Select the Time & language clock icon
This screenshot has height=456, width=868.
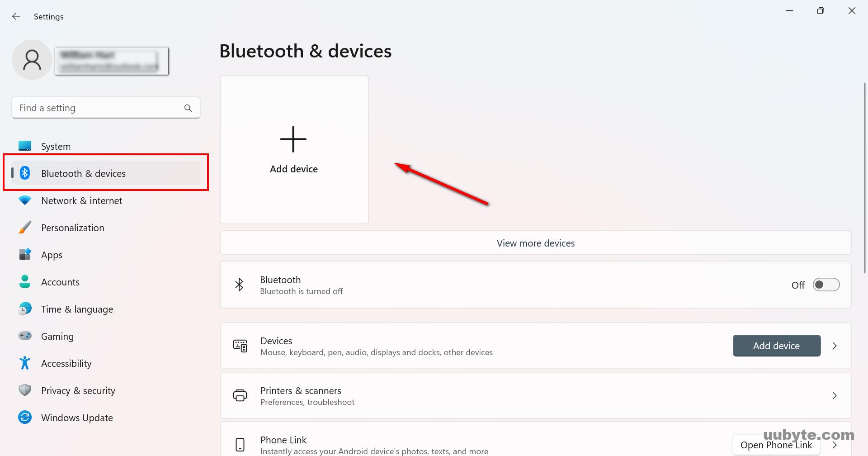[25, 309]
